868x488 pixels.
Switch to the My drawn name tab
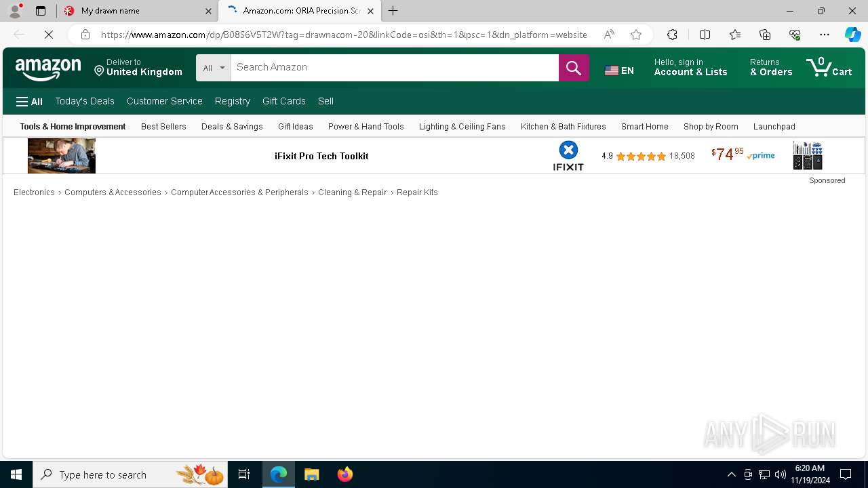(137, 11)
